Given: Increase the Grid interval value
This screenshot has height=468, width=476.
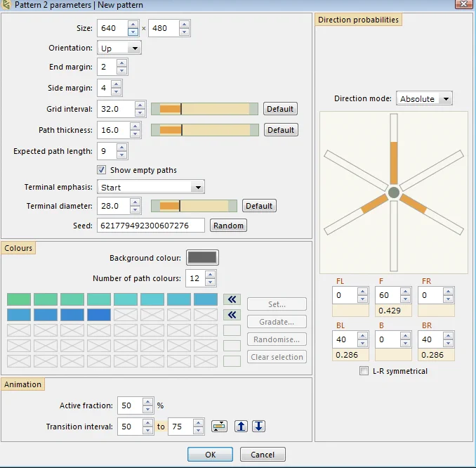Looking at the screenshot, I should pyautogui.click(x=140, y=105).
